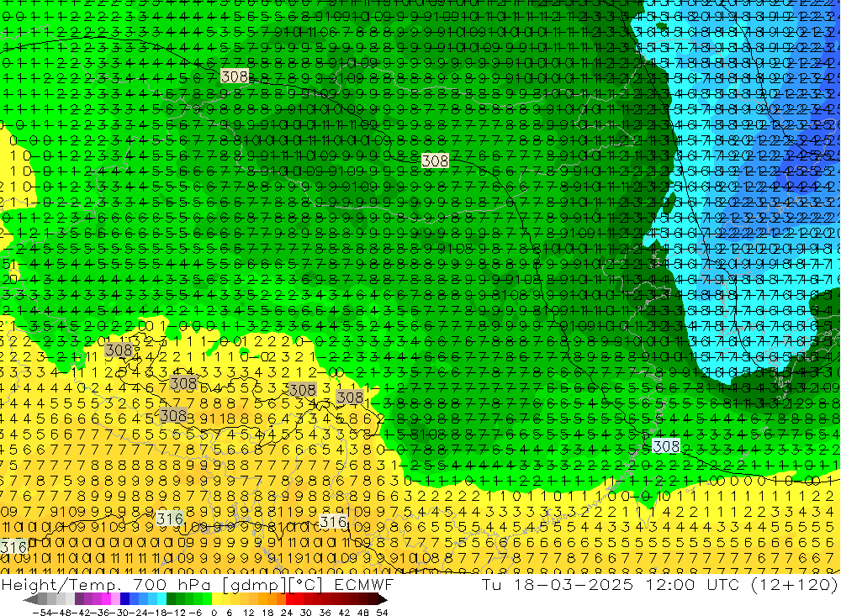Click the dark blue legend swatch at -30
841x616 pixels.
click(x=124, y=598)
